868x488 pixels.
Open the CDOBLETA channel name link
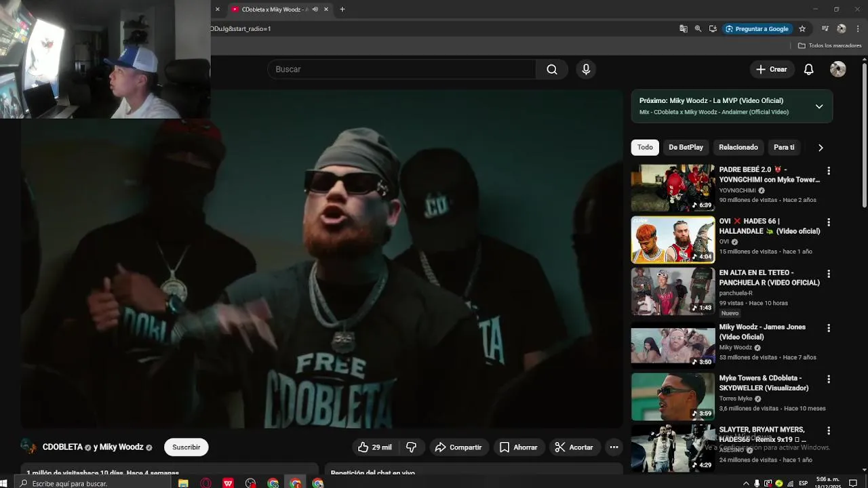click(x=62, y=447)
